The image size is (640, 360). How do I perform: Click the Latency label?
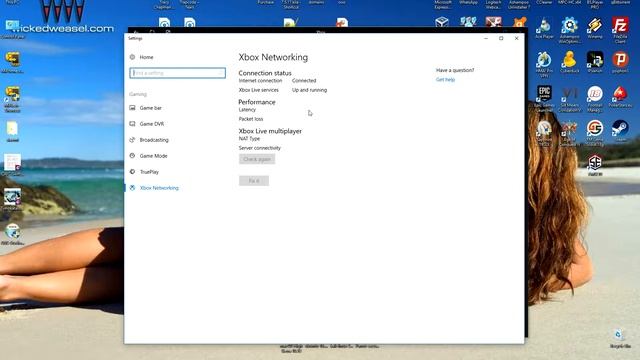click(x=247, y=110)
